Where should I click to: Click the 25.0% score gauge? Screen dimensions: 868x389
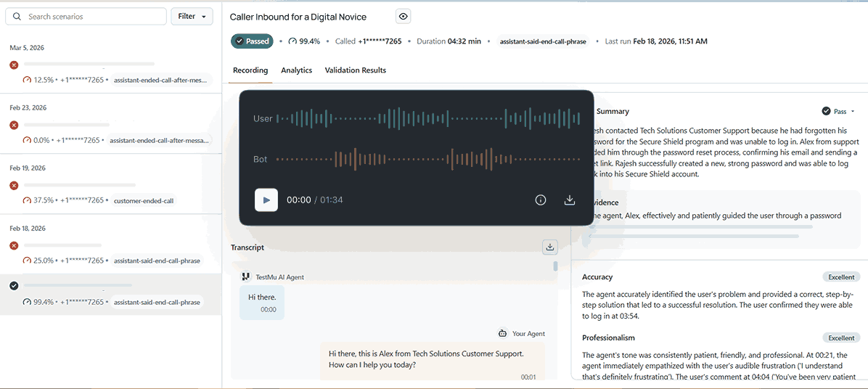pos(27,261)
